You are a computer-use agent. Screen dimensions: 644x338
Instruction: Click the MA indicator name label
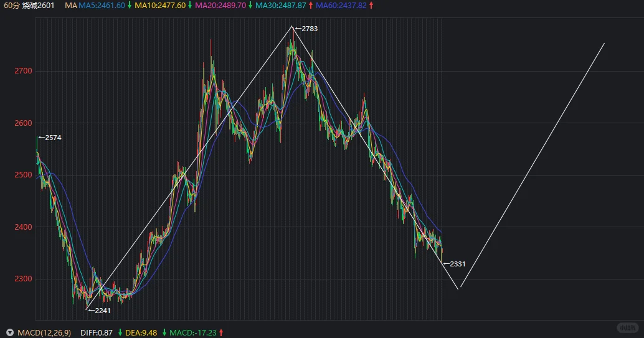[70, 6]
